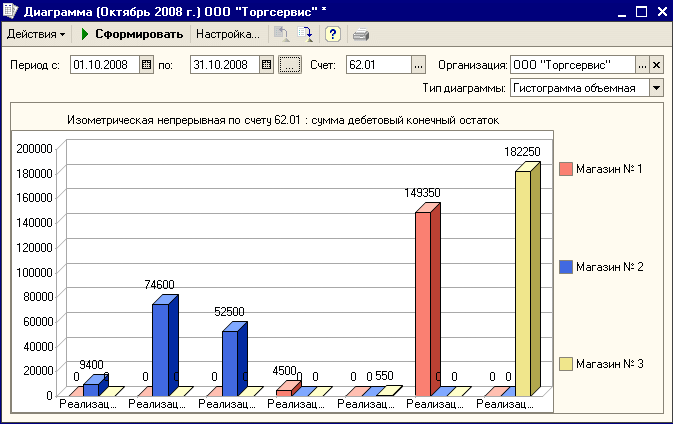Click the Гистограмма объемная chart type field
673x424 pixels.
[x=579, y=88]
